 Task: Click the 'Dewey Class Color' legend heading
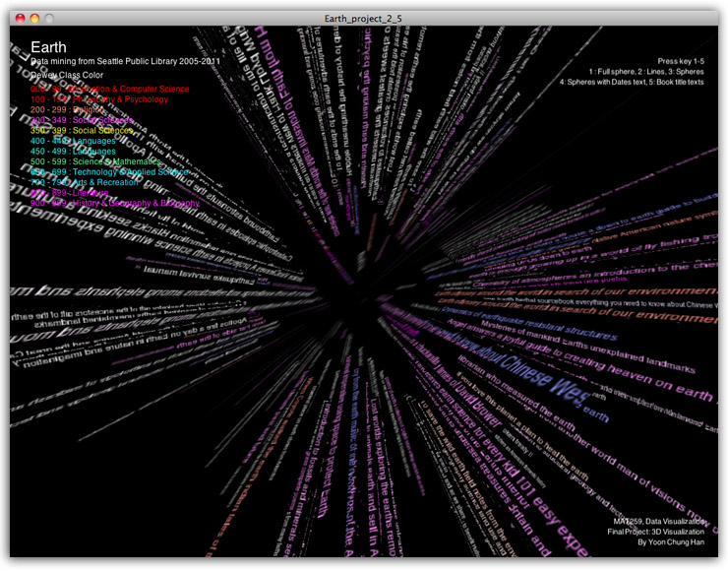(67, 75)
